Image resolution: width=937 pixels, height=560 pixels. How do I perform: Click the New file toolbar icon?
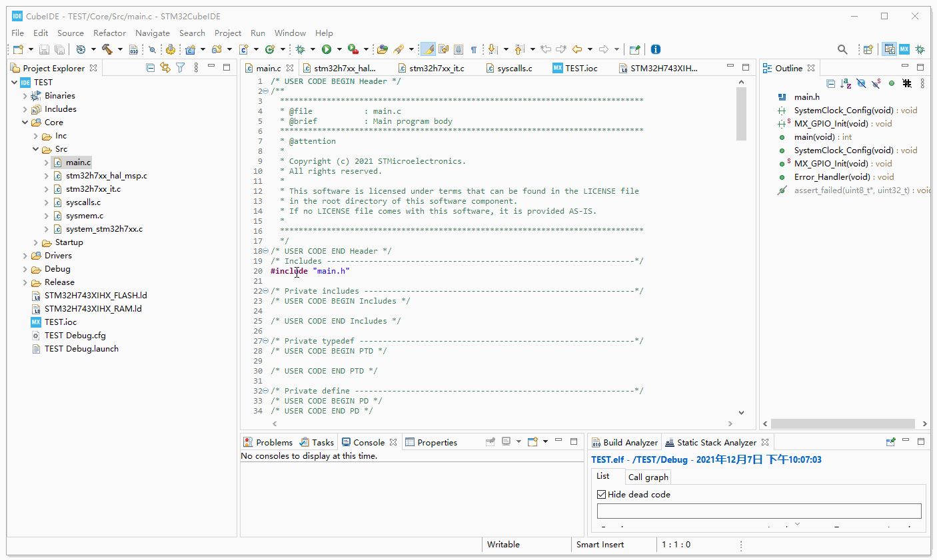click(18, 49)
